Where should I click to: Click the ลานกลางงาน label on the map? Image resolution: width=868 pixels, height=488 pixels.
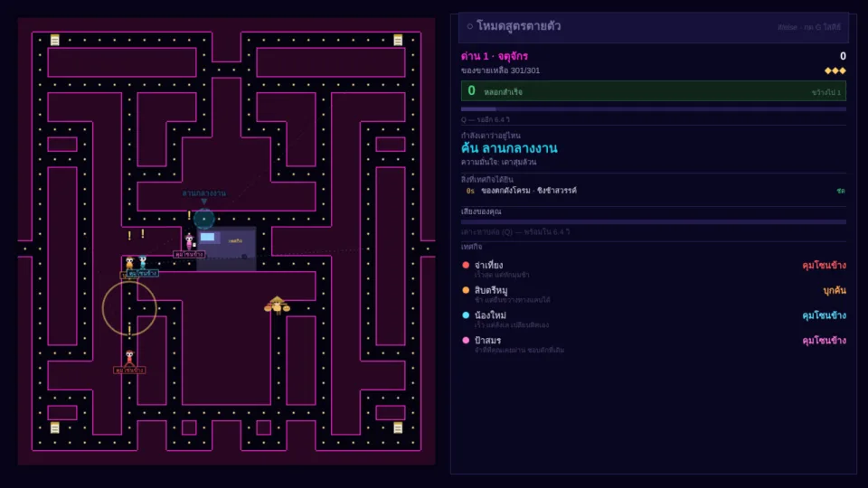(203, 193)
